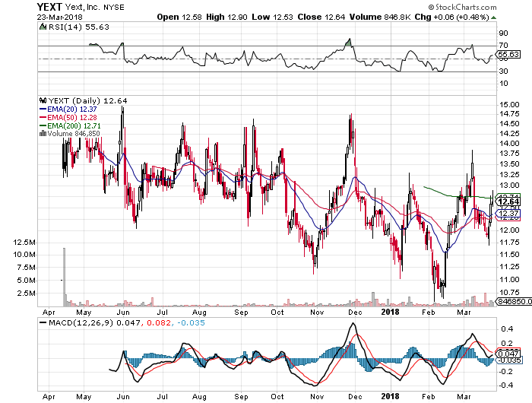
Task: Click the Volume 846.8K value
Action: click(380, 17)
